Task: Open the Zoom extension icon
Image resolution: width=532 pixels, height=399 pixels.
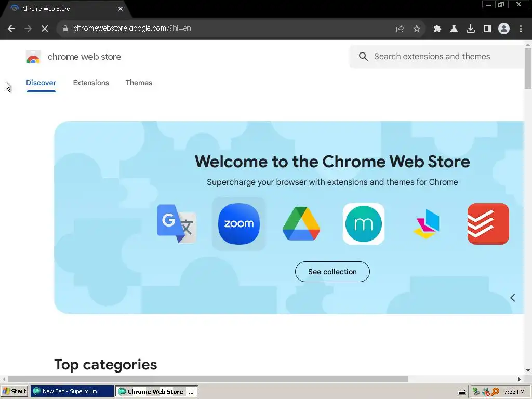Action: tap(239, 223)
